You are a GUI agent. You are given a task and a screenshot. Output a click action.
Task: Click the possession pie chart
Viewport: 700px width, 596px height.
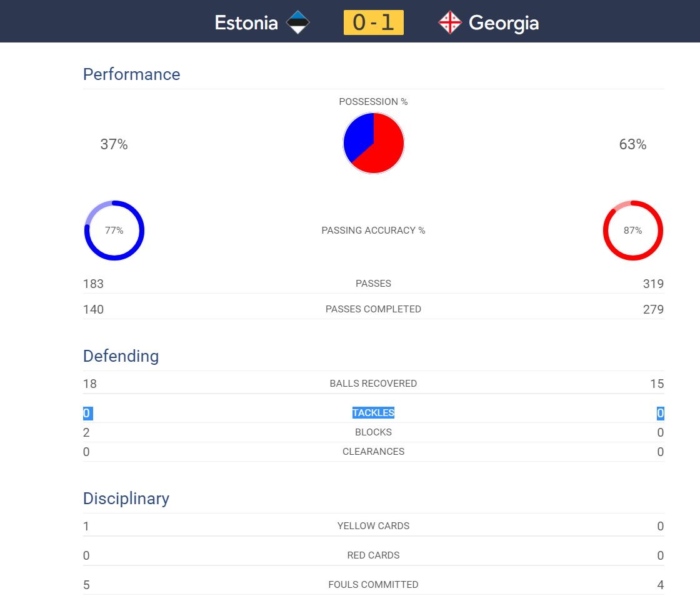(374, 143)
